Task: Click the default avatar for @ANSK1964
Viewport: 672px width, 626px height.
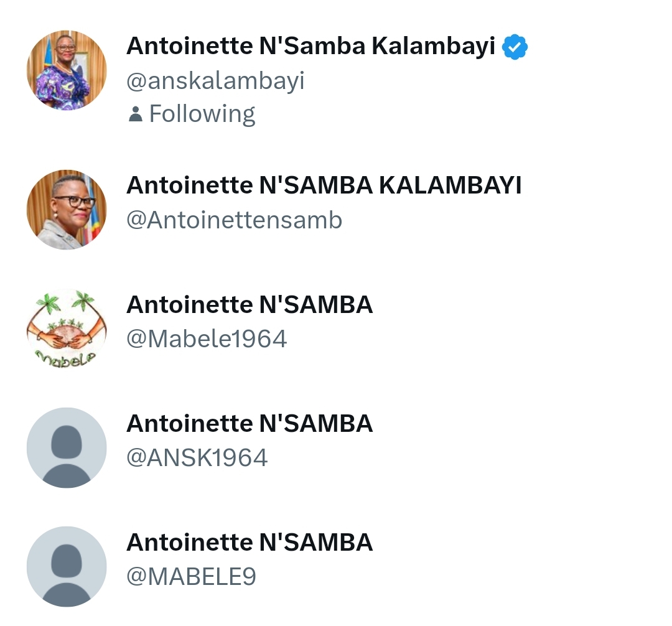Action: [x=67, y=447]
